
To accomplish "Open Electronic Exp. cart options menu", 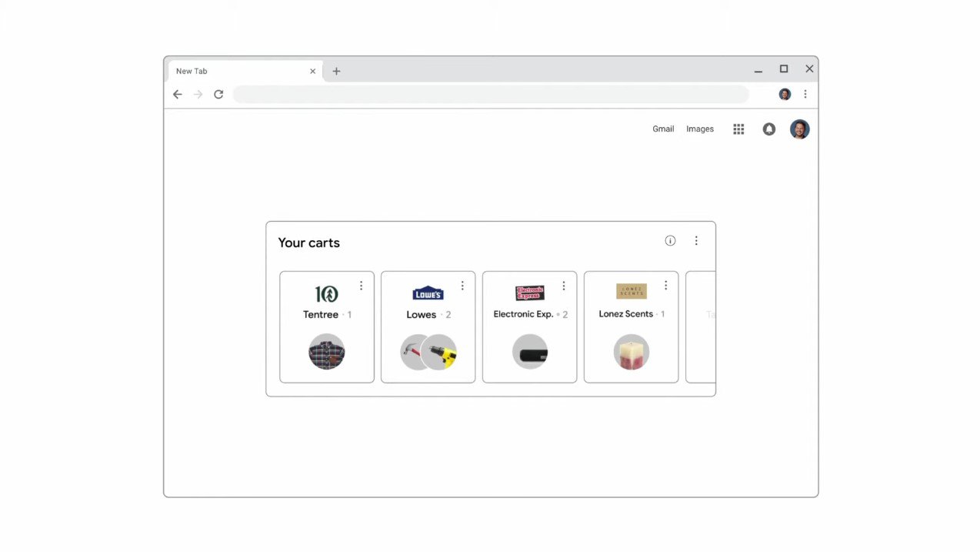I will pos(564,286).
